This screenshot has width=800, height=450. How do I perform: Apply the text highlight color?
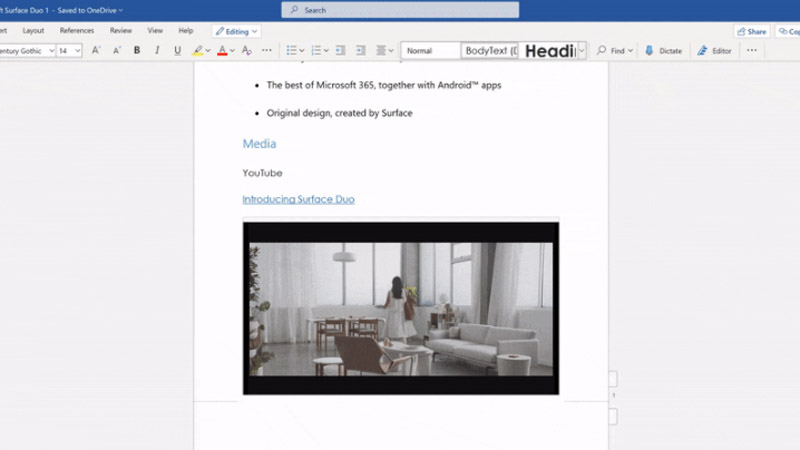pyautogui.click(x=198, y=50)
